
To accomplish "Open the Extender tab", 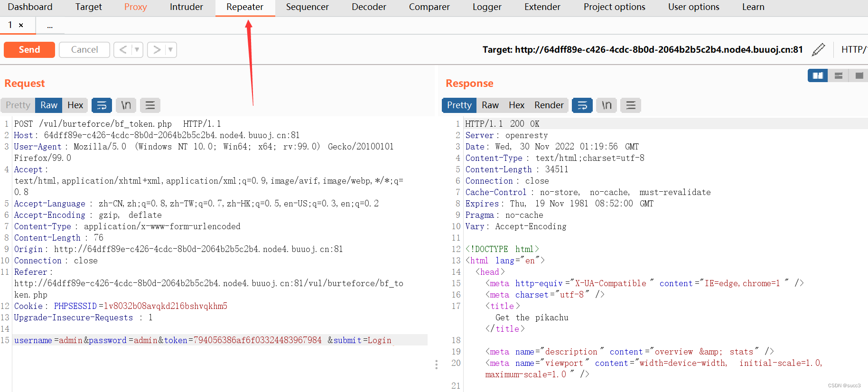I will [x=542, y=7].
